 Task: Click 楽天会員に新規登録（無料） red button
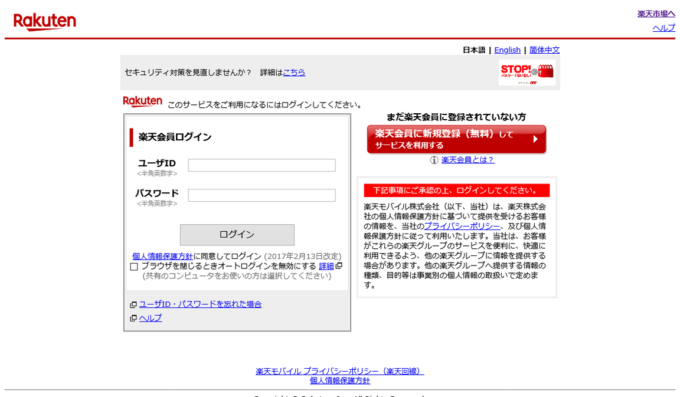(456, 139)
